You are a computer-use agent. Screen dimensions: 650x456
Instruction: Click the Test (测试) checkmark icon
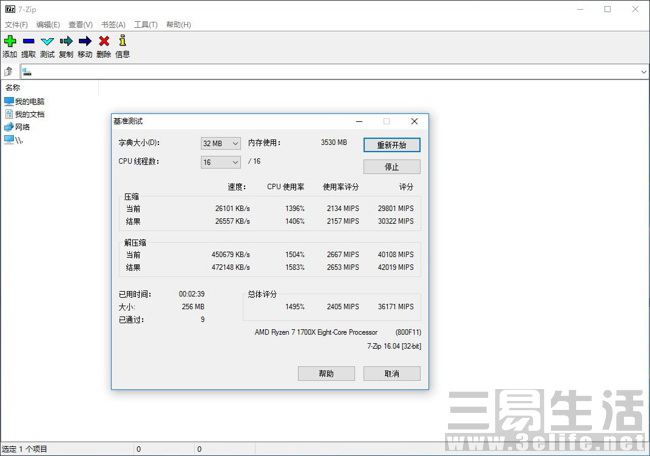pos(47,41)
